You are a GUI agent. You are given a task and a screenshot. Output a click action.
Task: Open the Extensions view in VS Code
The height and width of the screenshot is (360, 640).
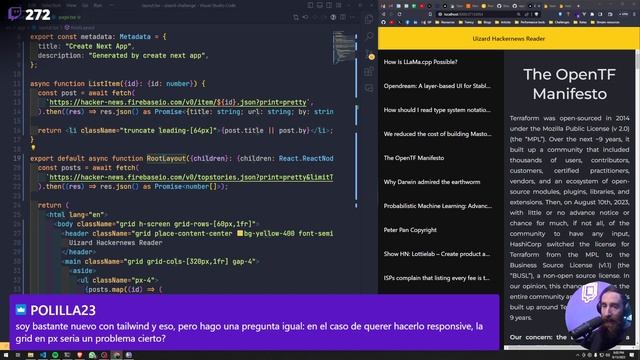pos(369,72)
